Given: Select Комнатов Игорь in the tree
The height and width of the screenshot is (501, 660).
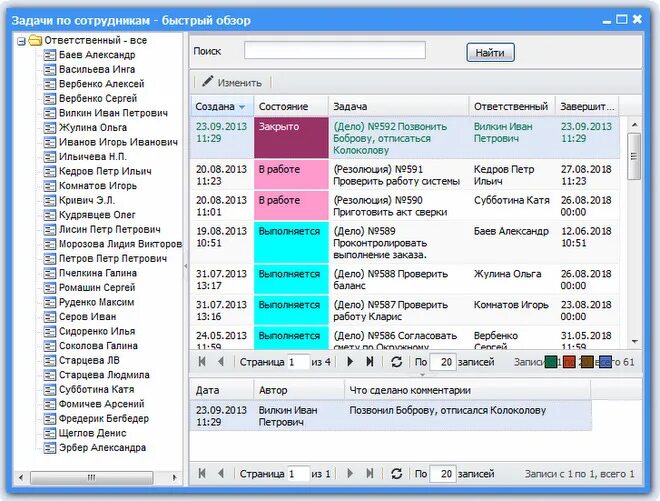Looking at the screenshot, I should point(98,186).
